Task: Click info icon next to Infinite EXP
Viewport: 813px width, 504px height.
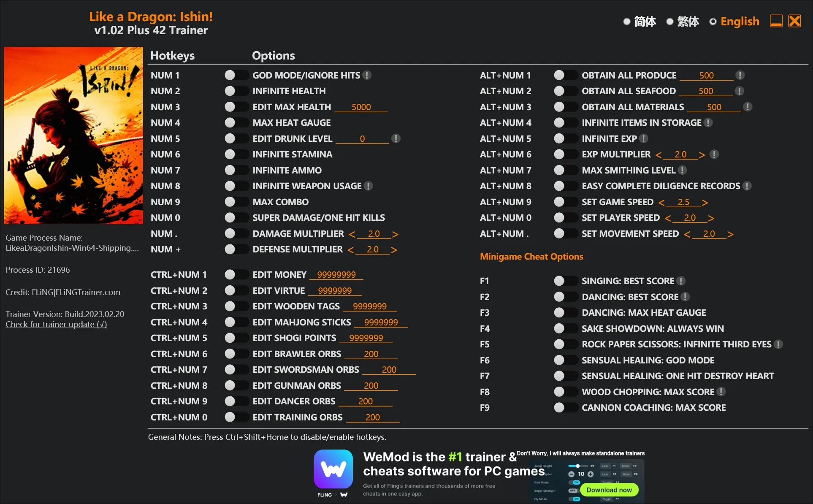Action: [x=644, y=138]
